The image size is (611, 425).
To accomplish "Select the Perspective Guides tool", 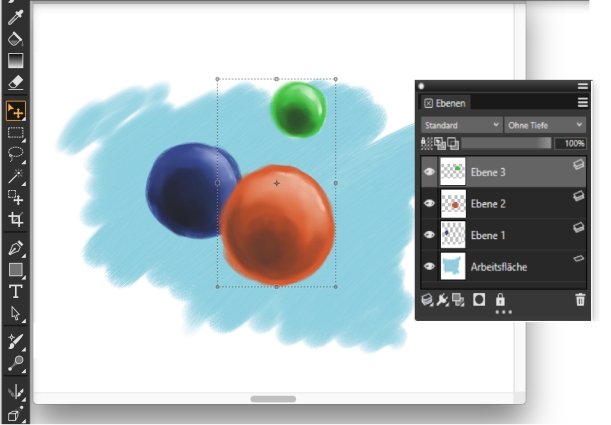I will 16,414.
